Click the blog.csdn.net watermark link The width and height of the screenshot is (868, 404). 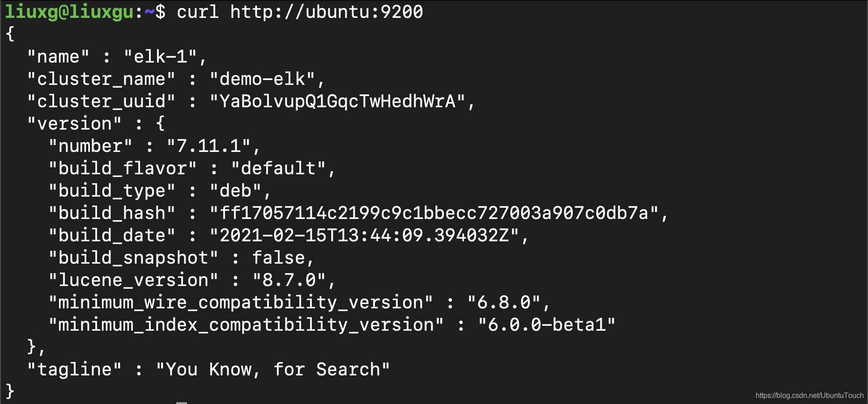(809, 396)
